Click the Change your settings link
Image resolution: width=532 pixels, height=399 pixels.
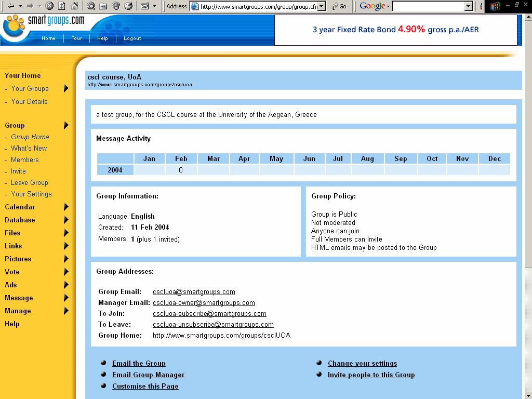pos(362,363)
